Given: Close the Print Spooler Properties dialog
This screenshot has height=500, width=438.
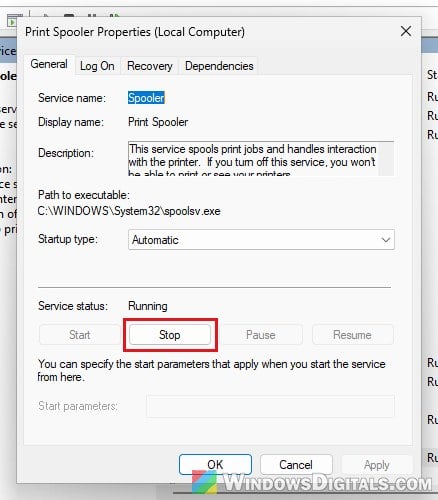Looking at the screenshot, I should click(406, 32).
